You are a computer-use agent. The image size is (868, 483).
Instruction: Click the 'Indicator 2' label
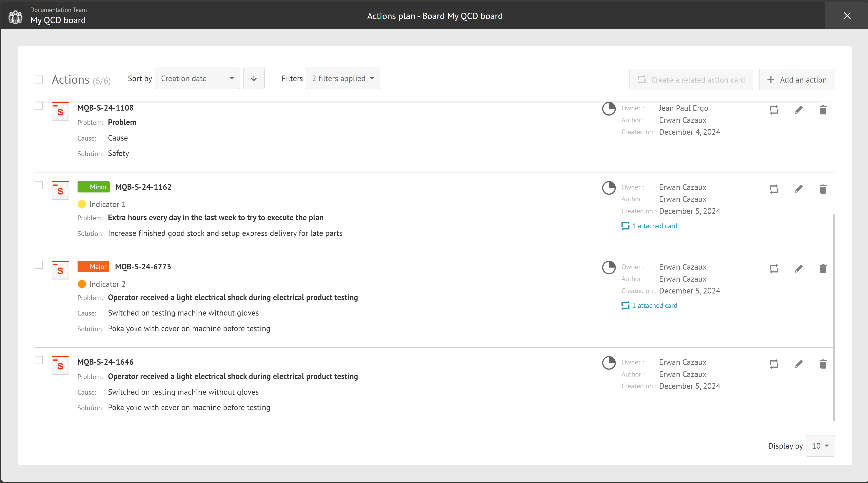[107, 284]
